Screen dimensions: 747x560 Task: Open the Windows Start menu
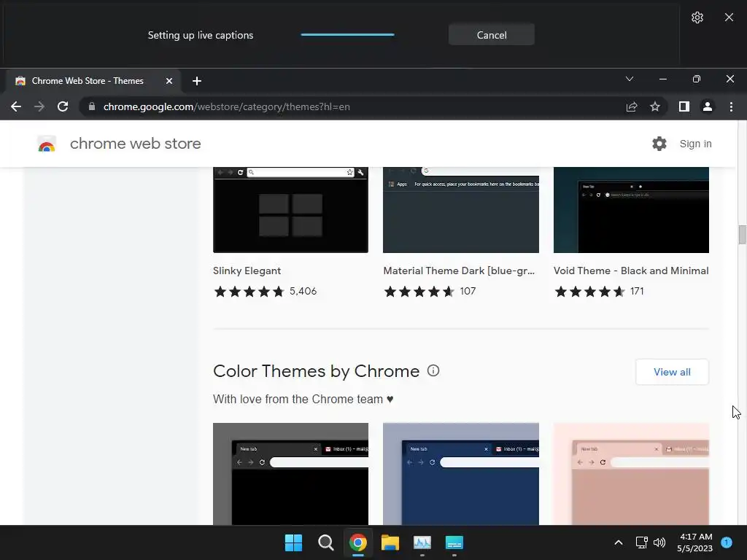293,542
